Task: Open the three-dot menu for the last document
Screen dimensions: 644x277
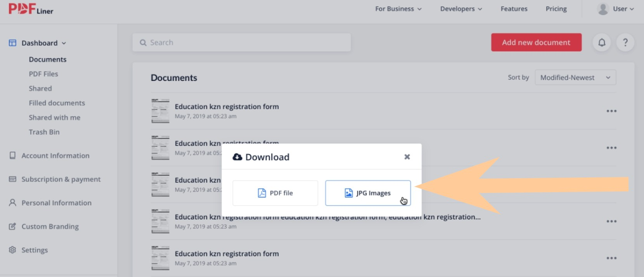Action: tap(611, 258)
